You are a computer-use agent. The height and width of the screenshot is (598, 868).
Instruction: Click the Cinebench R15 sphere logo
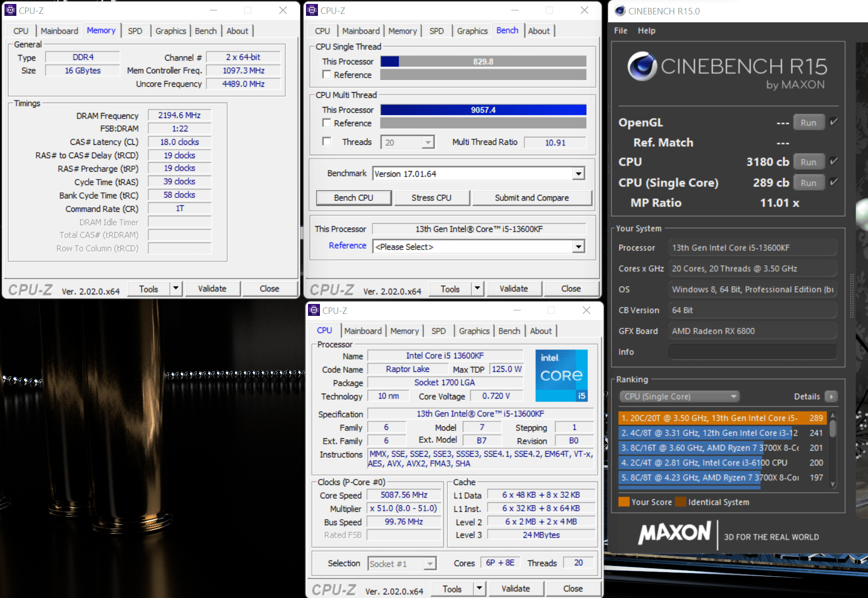point(642,66)
